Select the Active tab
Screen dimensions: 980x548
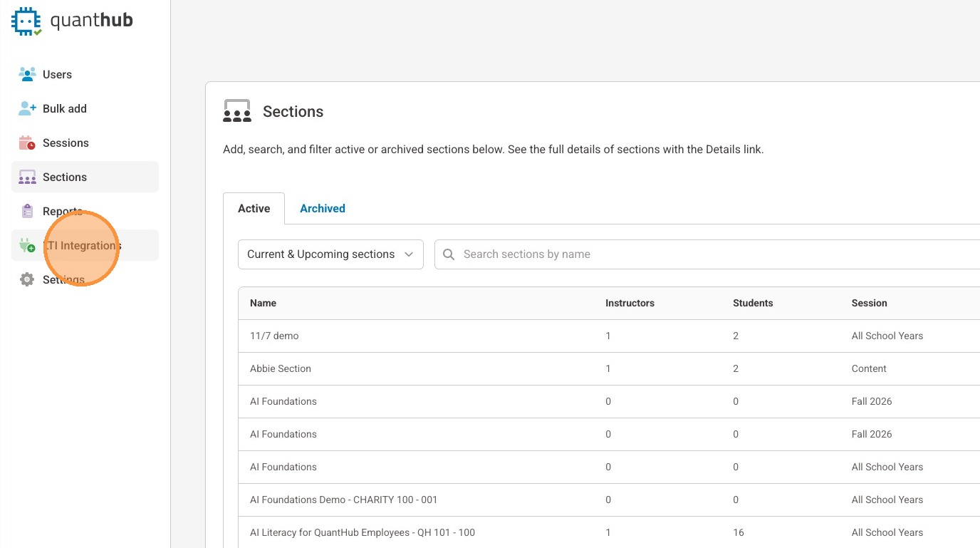254,209
